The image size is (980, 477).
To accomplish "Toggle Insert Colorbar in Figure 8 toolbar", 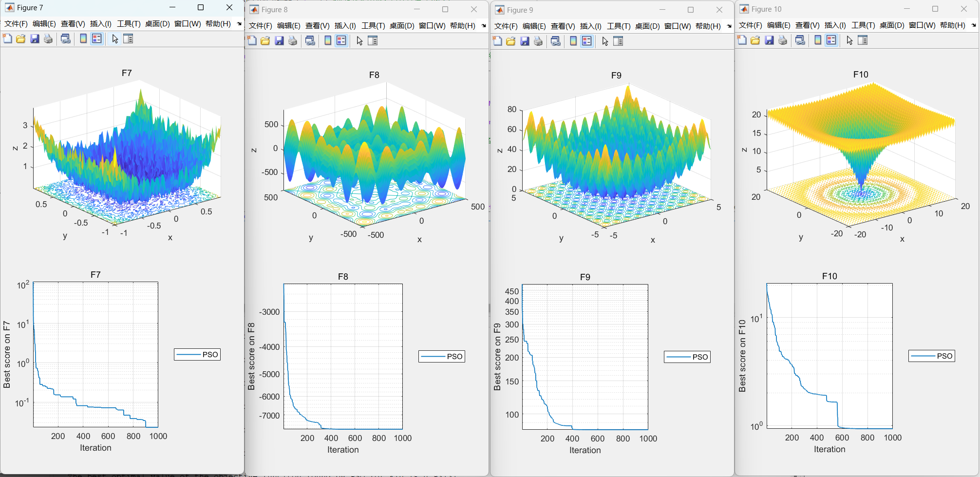I will [x=328, y=41].
